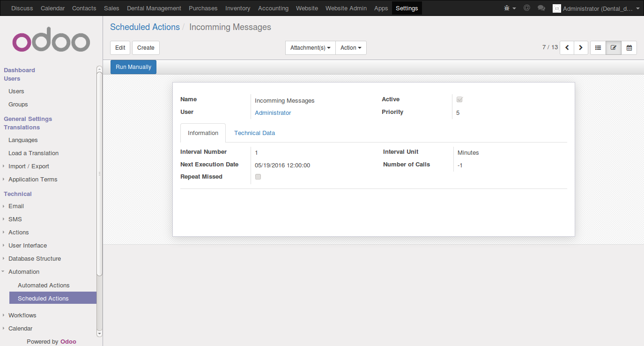Expand the Email menu in sidebar
Viewport: 644px width, 346px height.
pos(16,206)
